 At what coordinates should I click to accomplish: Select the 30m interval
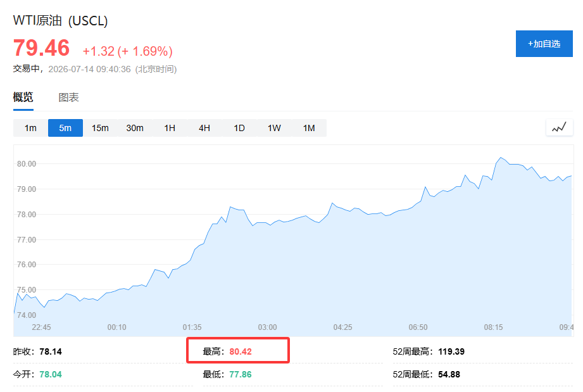coord(135,128)
